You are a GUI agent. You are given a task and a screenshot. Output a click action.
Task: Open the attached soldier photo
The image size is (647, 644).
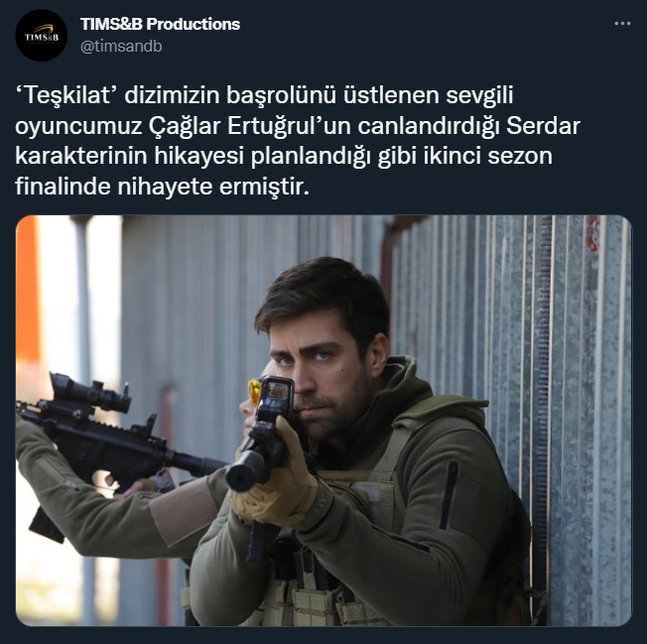[323, 421]
